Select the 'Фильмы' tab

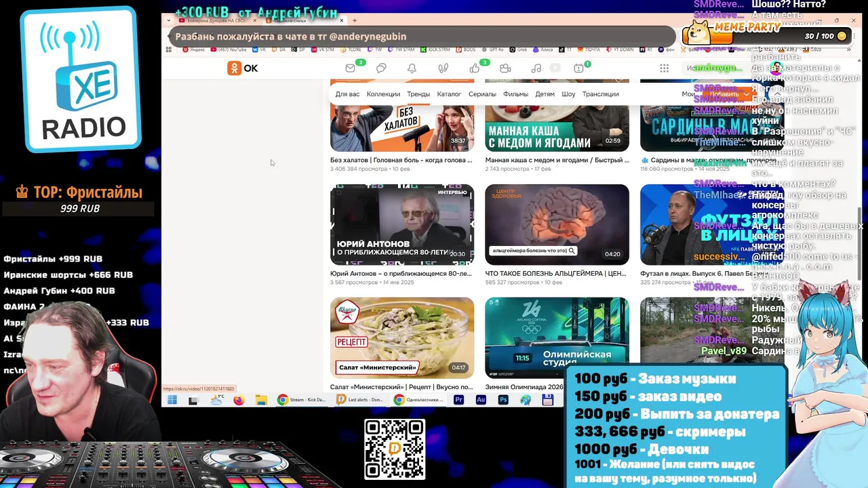[x=515, y=94]
